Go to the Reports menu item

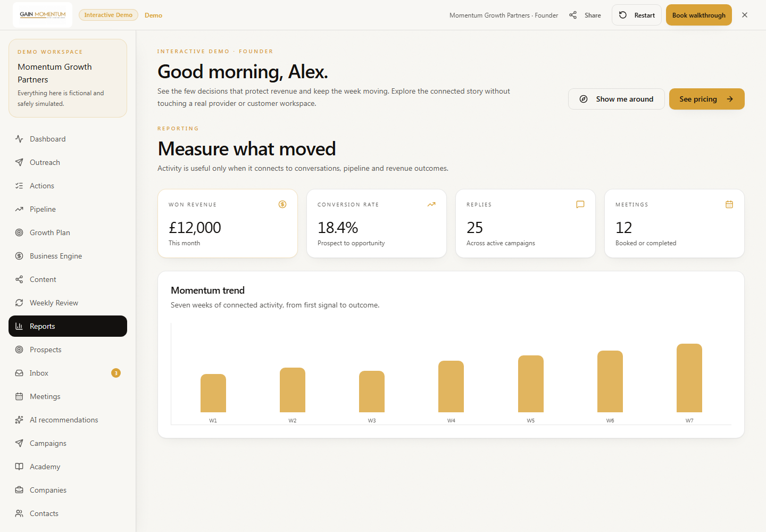click(x=68, y=326)
